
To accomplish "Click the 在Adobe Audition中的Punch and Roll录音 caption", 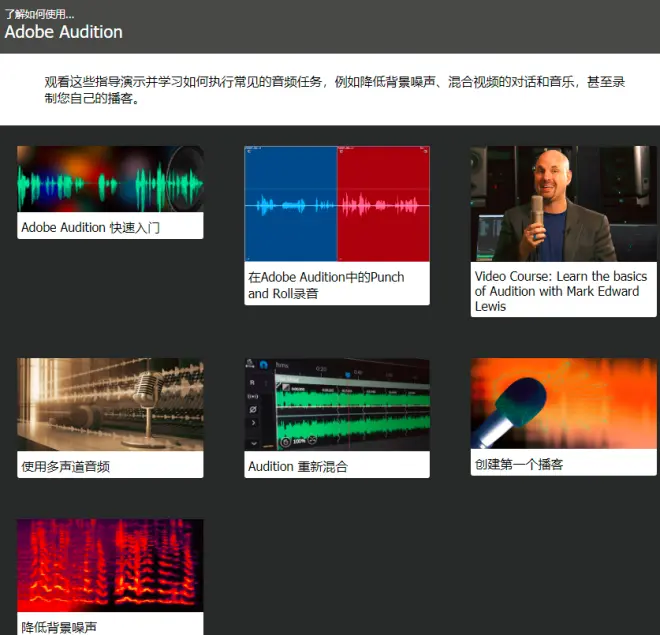I will coord(326,285).
